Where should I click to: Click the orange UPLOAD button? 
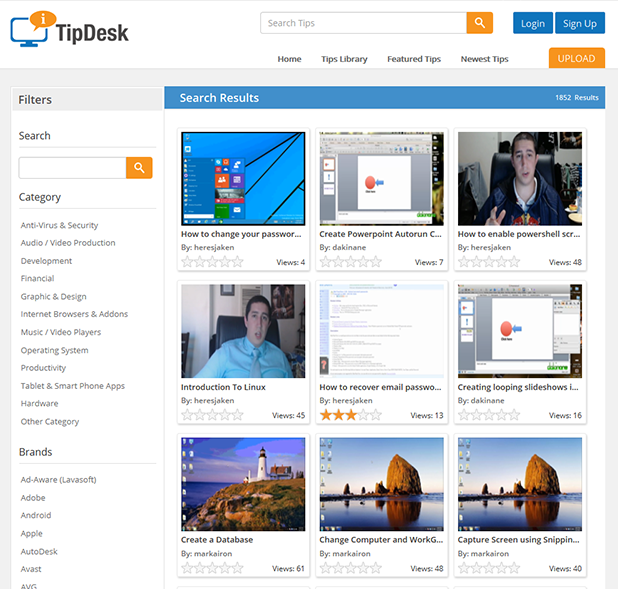[576, 58]
